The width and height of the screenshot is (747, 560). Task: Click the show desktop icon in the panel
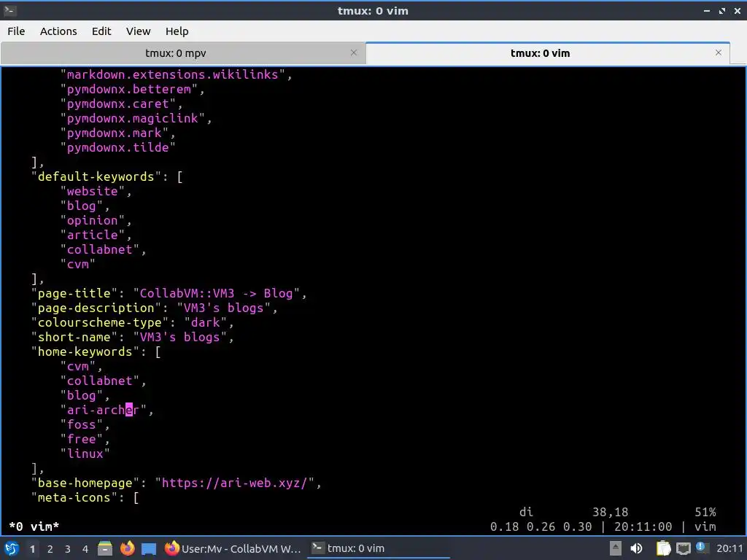pos(149,548)
